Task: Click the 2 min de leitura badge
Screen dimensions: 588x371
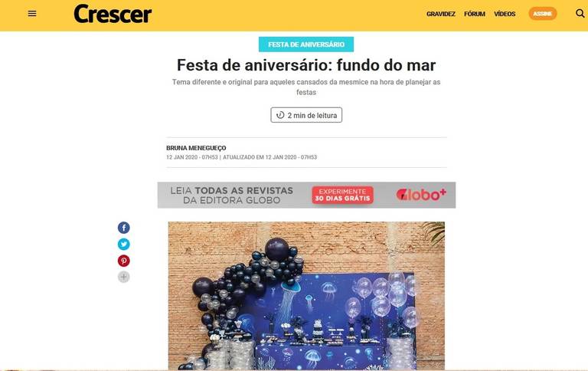Action: pos(306,115)
